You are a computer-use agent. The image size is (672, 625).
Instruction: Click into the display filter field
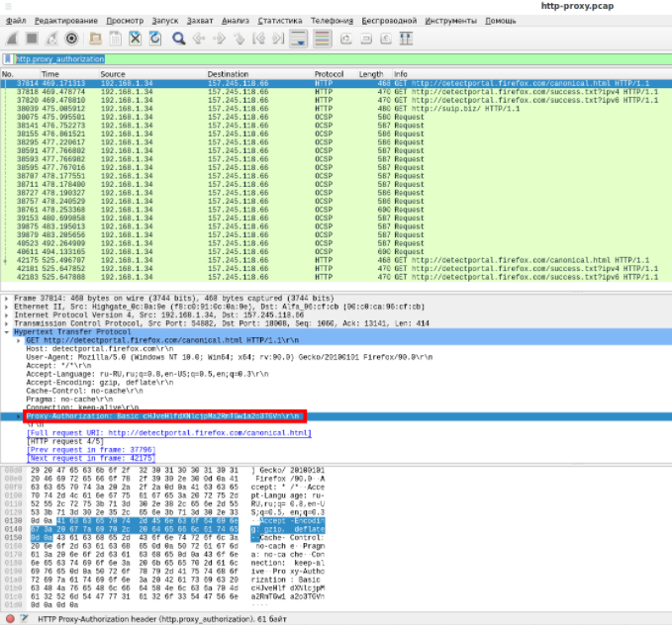tap(342, 59)
